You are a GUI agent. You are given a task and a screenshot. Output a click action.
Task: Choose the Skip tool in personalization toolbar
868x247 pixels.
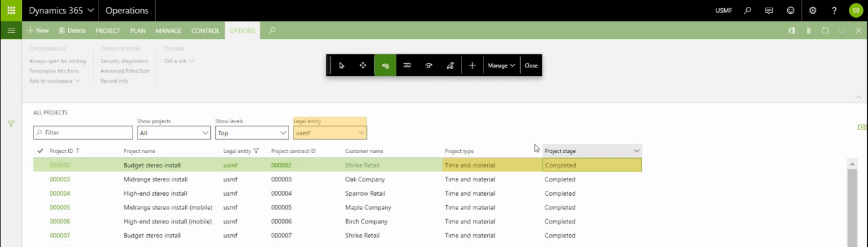[x=429, y=65]
